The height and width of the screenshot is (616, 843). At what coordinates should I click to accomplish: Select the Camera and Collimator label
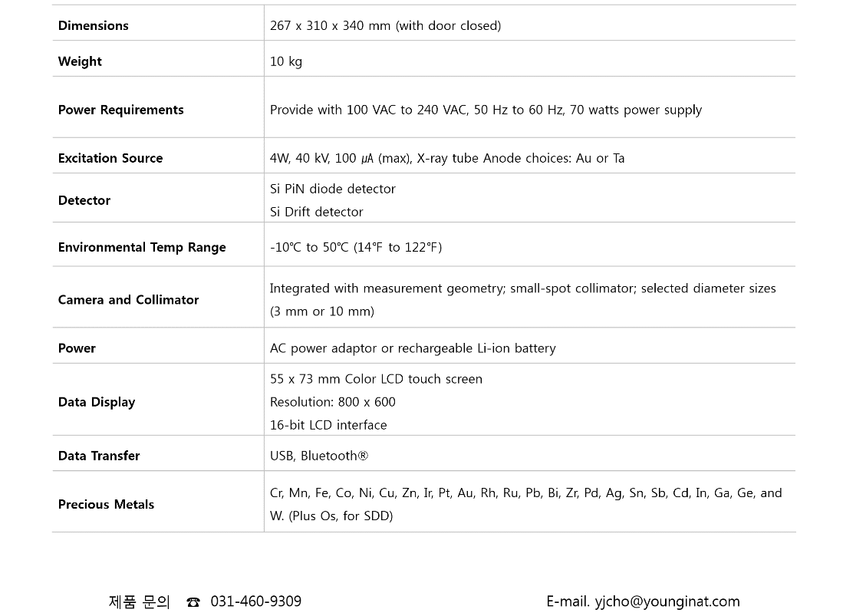coord(129,300)
